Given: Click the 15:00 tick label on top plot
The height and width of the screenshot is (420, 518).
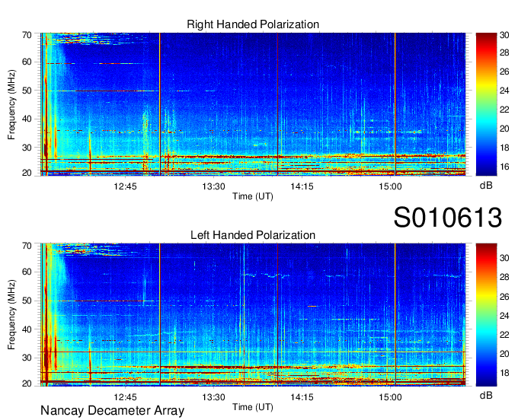Looking at the screenshot, I should 390,186.
